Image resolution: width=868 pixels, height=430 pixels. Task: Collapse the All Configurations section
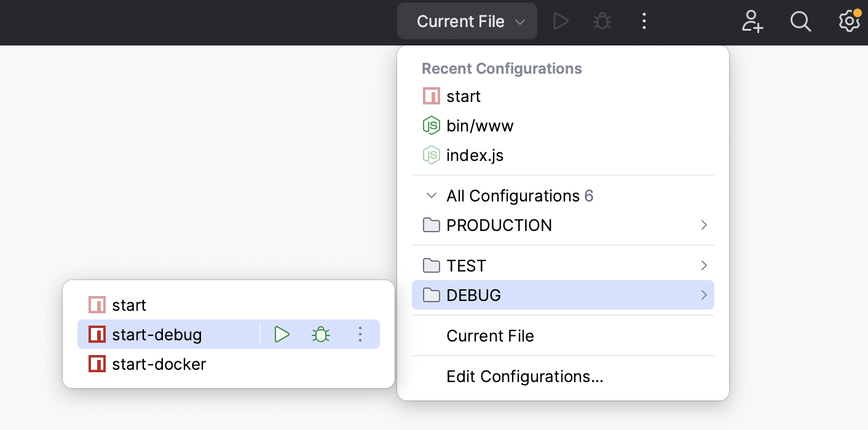pos(430,195)
